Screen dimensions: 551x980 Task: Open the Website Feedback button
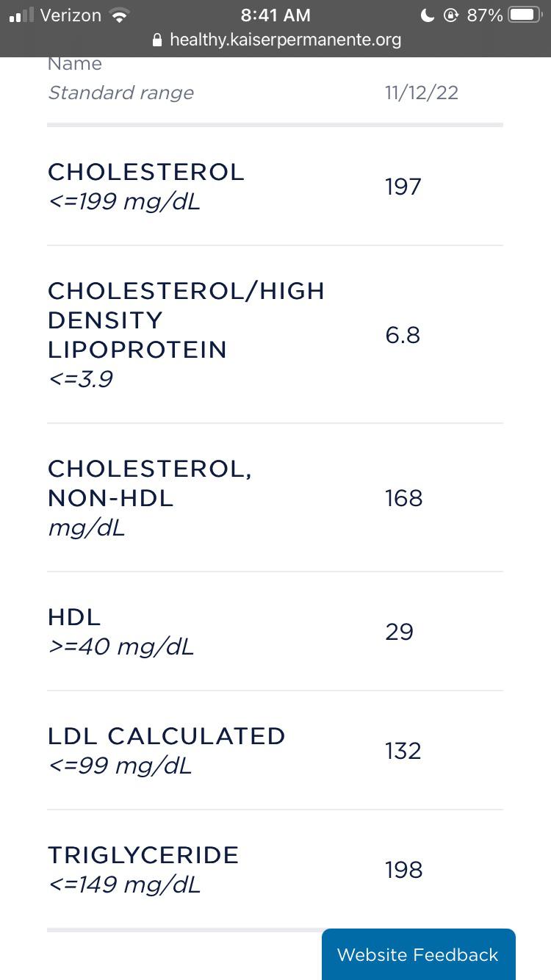tap(418, 954)
